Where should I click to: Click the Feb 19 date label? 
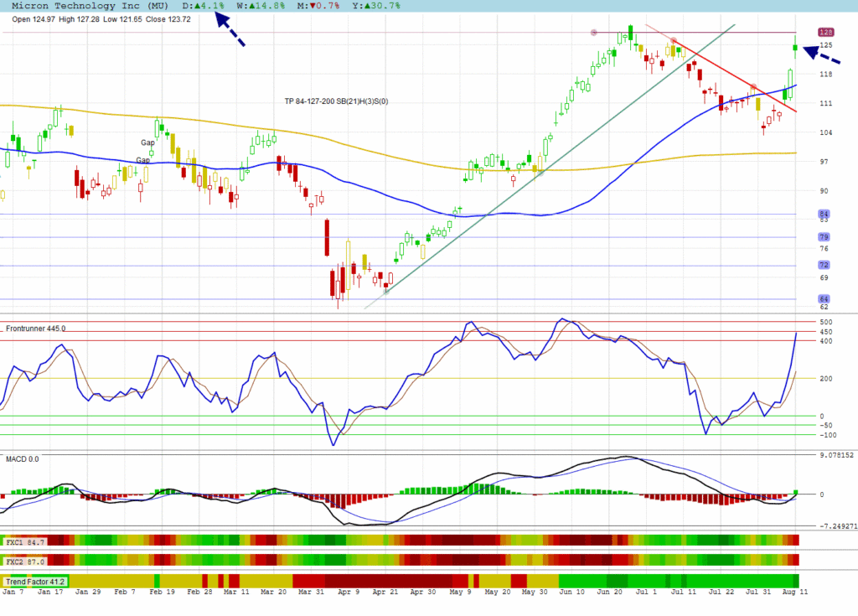[x=162, y=592]
